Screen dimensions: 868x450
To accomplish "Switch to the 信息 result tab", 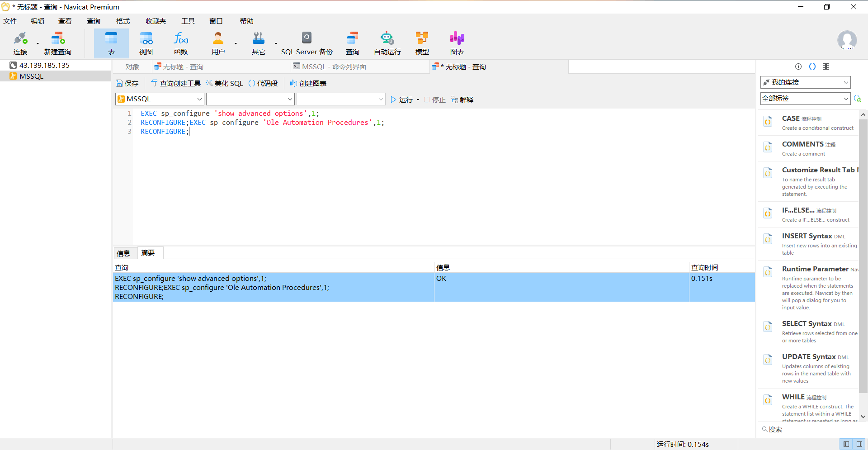I will [123, 253].
